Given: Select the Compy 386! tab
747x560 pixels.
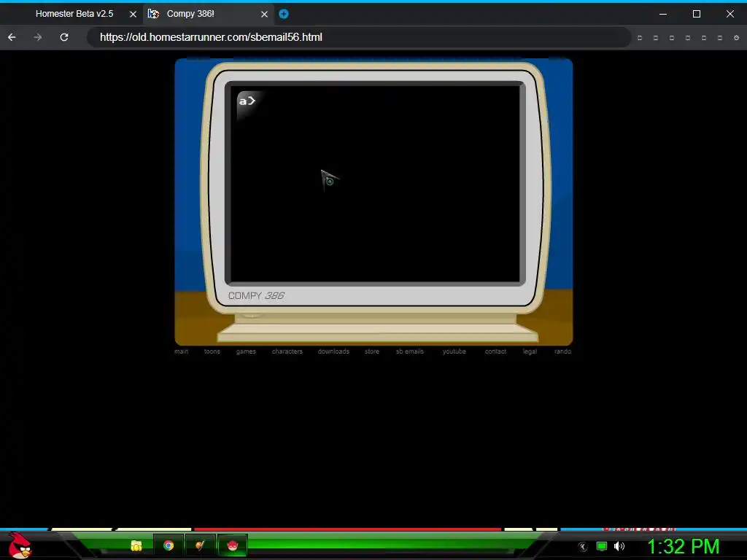Looking at the screenshot, I should (x=209, y=14).
